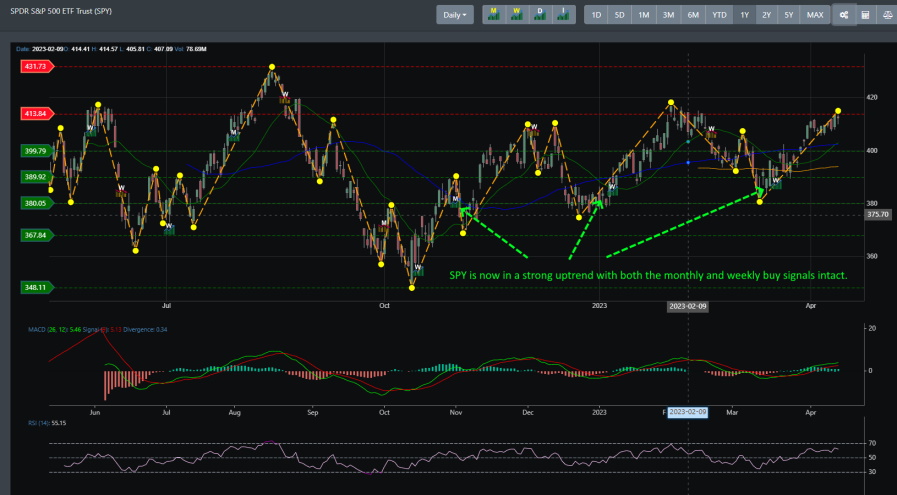Open the Daily interval dropdown
Screen dimensions: 897x495
(455, 15)
